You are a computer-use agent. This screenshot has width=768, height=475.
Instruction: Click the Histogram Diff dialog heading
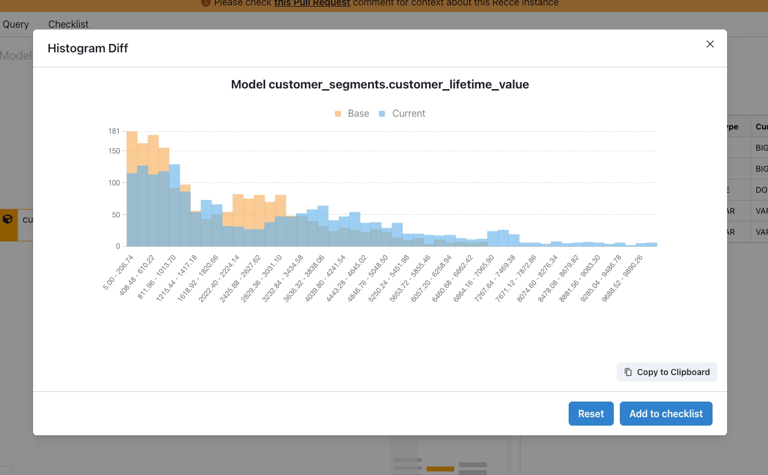[x=88, y=48]
